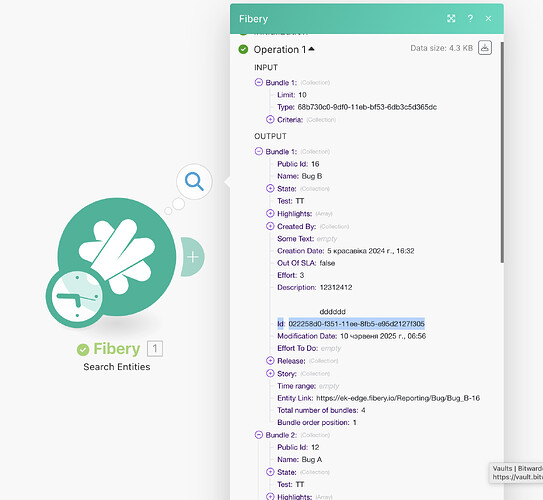This screenshot has height=500, width=543.
Task: Expand the Story collection
Action: 270,373
